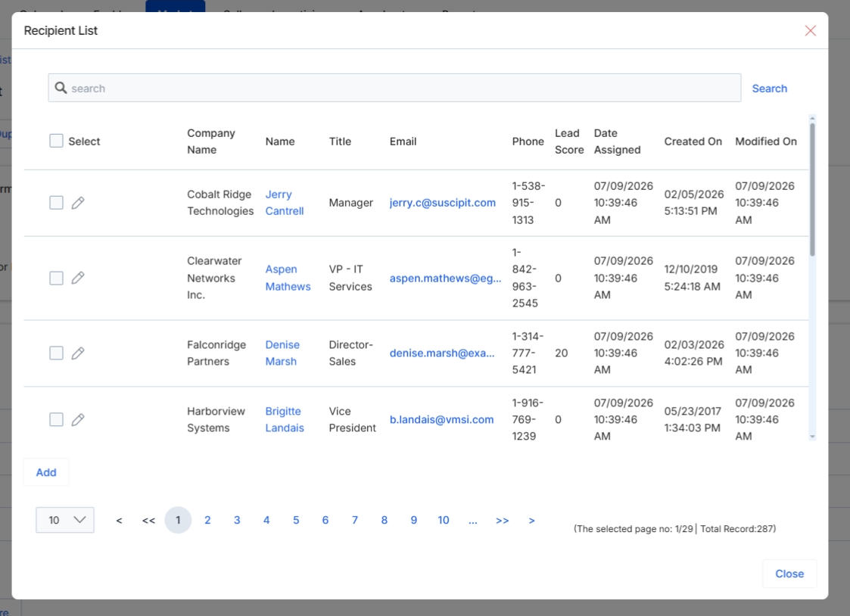Click the Director-Sales title cell
850x616 pixels.
350,353
